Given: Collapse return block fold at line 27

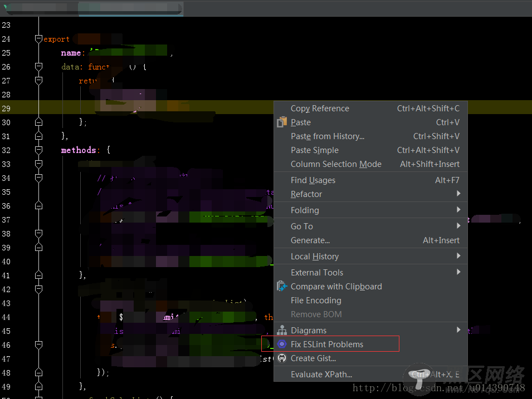Looking at the screenshot, I should pyautogui.click(x=38, y=81).
